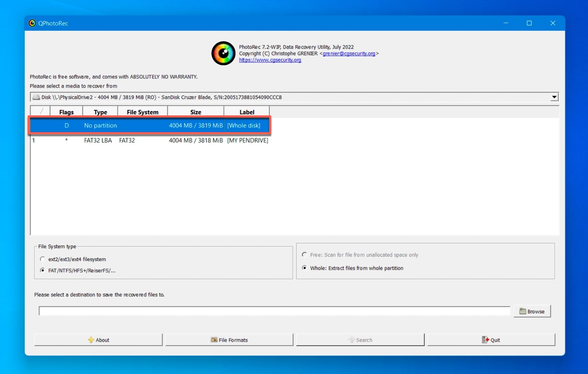
Task: Click the star icon on About button
Action: [x=91, y=340]
